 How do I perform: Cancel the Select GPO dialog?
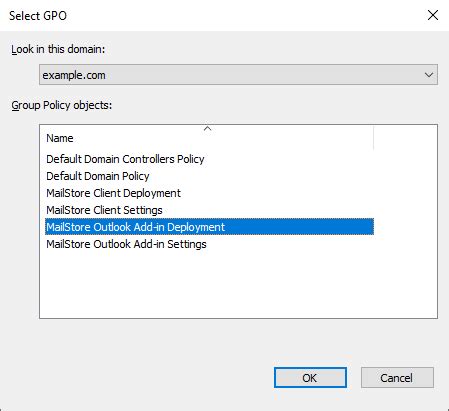click(x=397, y=378)
